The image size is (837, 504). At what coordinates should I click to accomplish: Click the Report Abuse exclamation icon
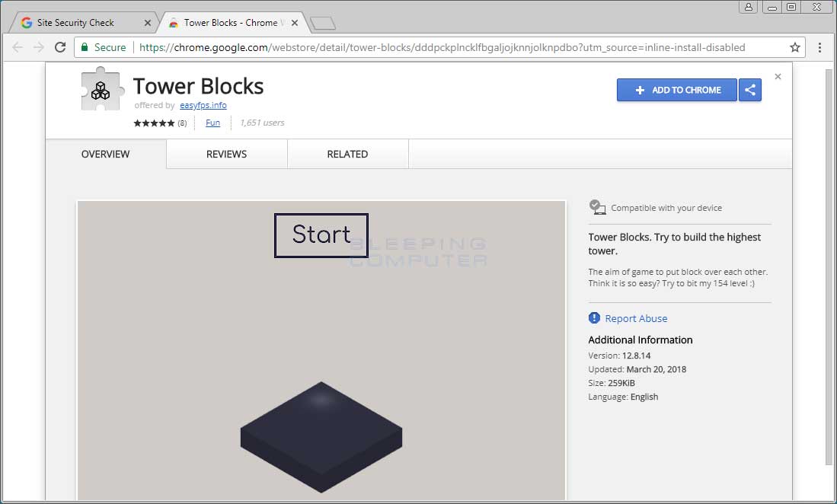click(594, 317)
